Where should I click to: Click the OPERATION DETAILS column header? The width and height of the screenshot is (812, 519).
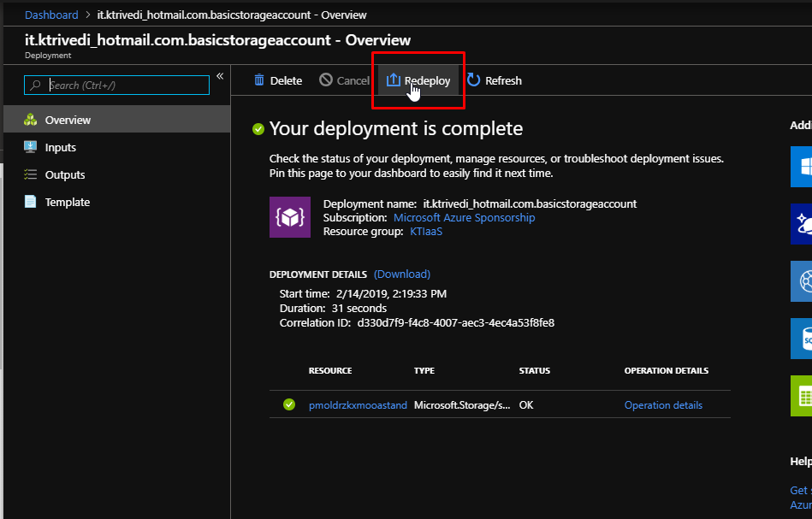pyautogui.click(x=666, y=370)
